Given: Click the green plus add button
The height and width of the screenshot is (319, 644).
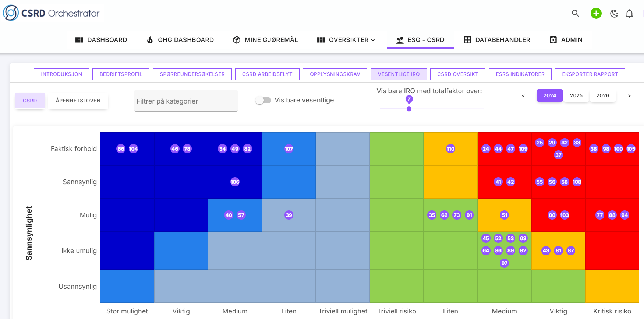Looking at the screenshot, I should [596, 14].
